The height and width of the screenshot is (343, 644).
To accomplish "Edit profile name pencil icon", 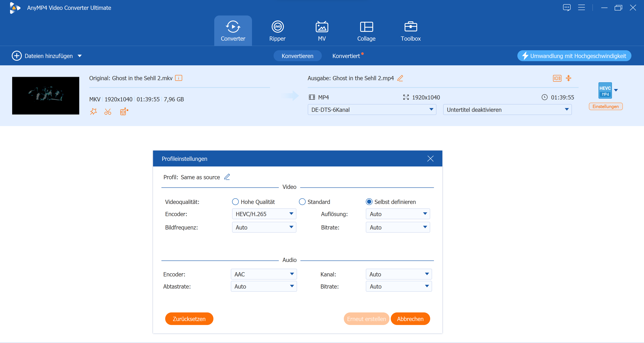I will click(x=227, y=177).
